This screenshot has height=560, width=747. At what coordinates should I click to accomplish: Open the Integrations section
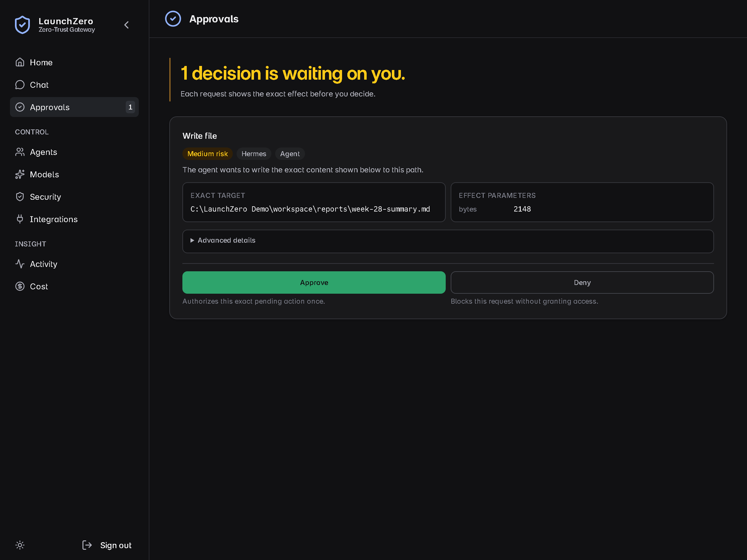(74, 219)
